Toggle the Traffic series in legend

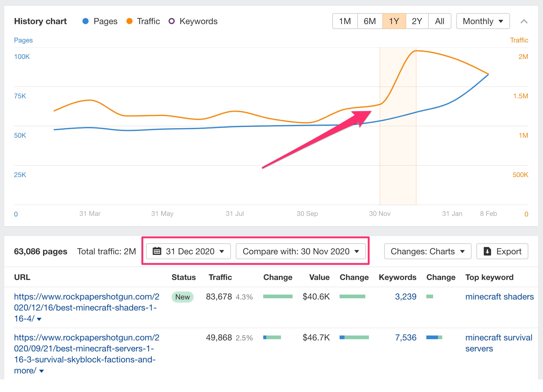(143, 21)
